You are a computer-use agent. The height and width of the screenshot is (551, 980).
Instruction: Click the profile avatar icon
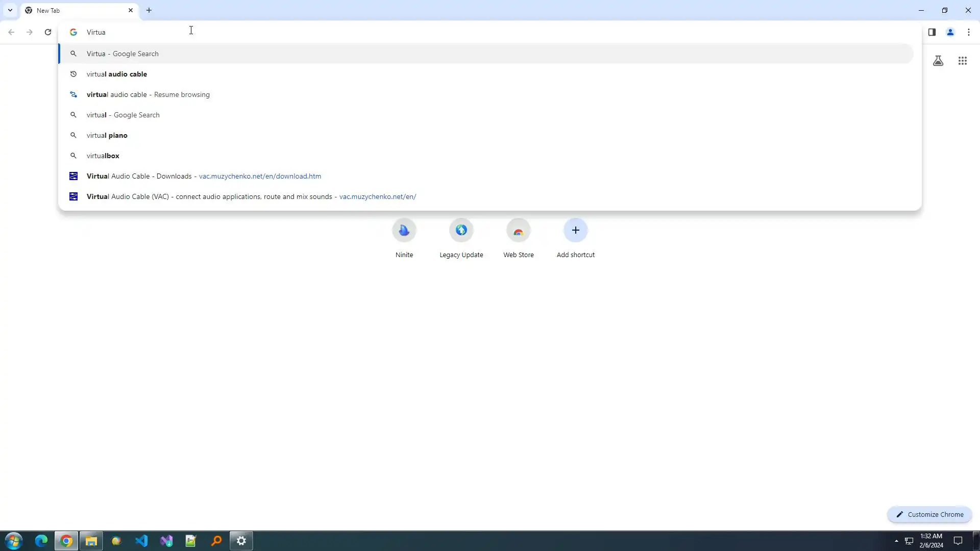(950, 32)
